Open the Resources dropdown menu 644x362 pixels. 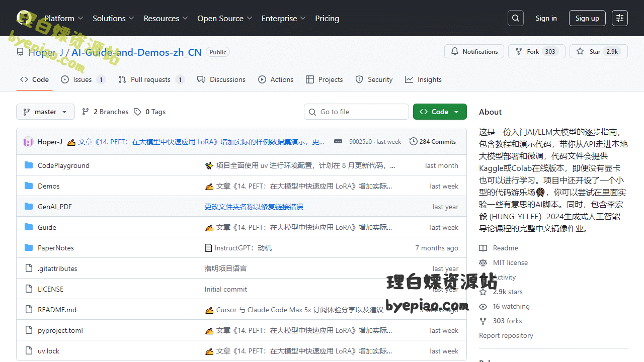(x=166, y=18)
